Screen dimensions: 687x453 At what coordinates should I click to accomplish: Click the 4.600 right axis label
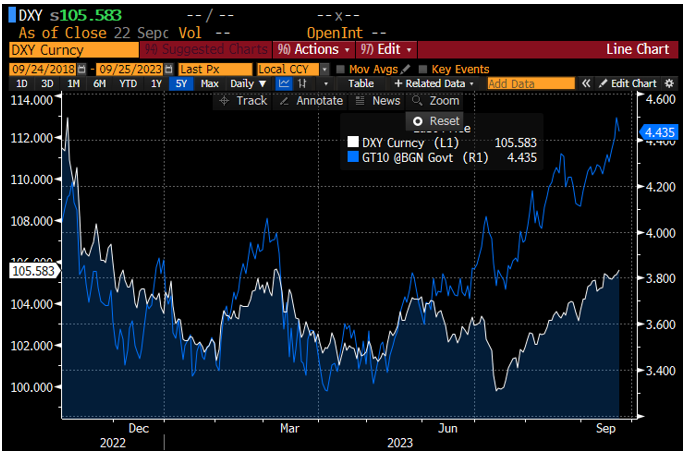[x=661, y=99]
